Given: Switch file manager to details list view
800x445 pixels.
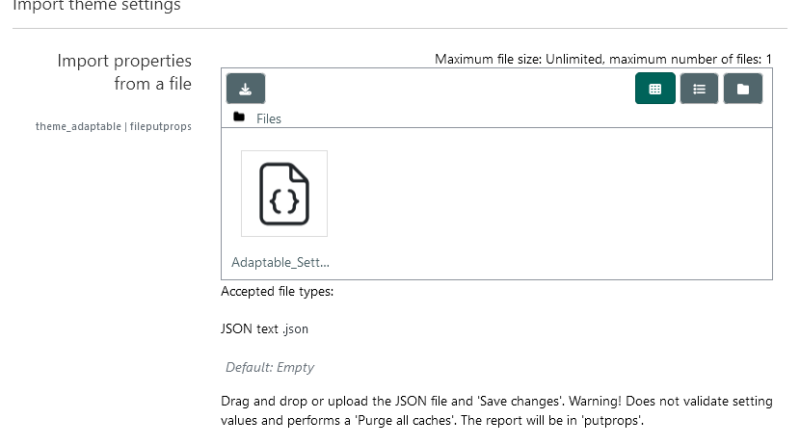Looking at the screenshot, I should (x=699, y=89).
